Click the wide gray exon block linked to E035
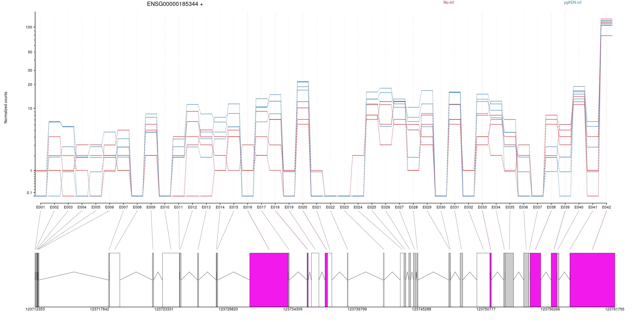Image resolution: width=644 pixels, height=322 pixels. 509,280
